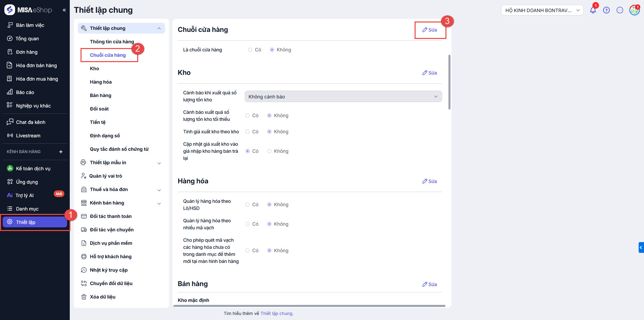Screen dimensions: 644x320
Task: Open the HỘ KINH DOANH BONTRAV store selector
Action: tap(542, 10)
